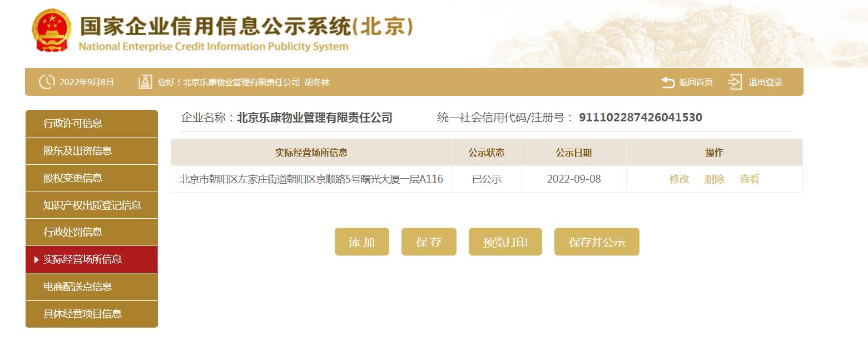Click the 预览打印 button
The height and width of the screenshot is (363, 868).
tap(505, 242)
